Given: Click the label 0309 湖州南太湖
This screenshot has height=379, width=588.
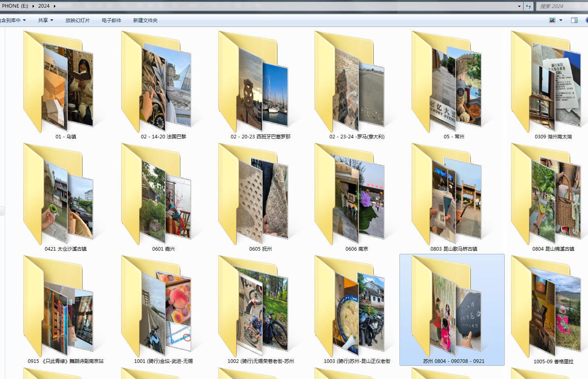Looking at the screenshot, I should pyautogui.click(x=553, y=137).
